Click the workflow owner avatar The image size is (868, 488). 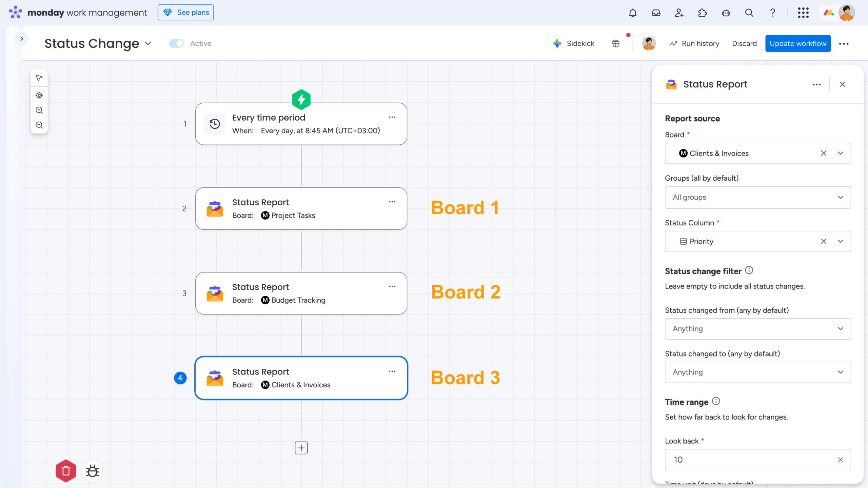click(649, 43)
